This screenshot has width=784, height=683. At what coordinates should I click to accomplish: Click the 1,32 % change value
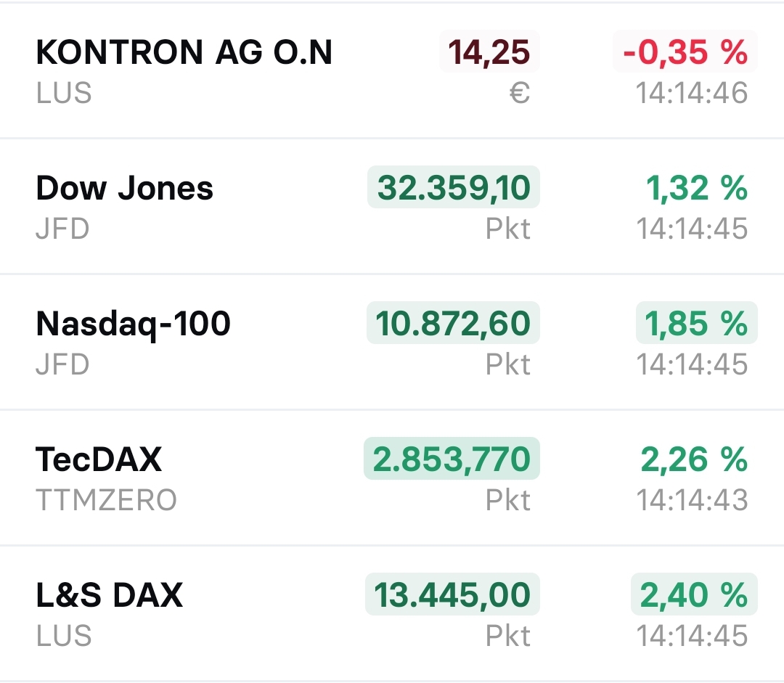696,188
